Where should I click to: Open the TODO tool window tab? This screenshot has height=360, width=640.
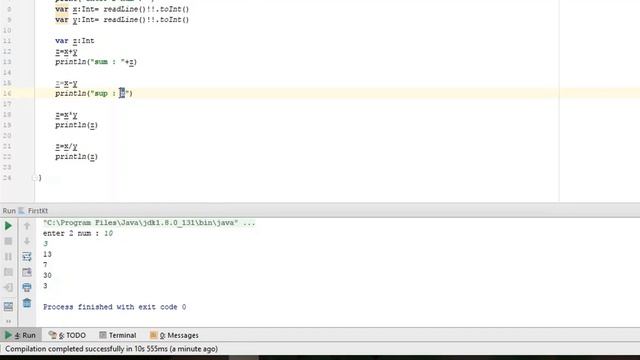(67, 335)
